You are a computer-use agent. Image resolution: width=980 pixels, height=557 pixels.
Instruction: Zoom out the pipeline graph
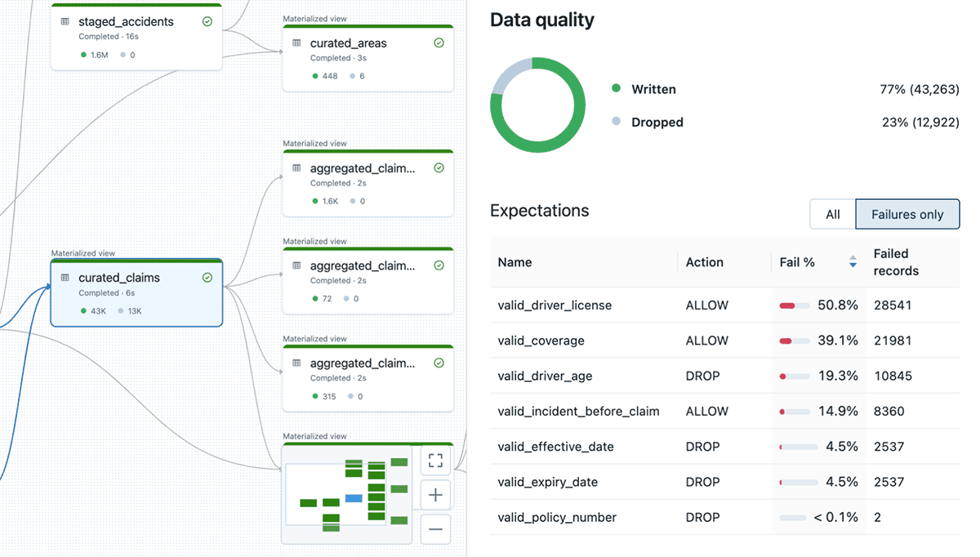tap(435, 529)
